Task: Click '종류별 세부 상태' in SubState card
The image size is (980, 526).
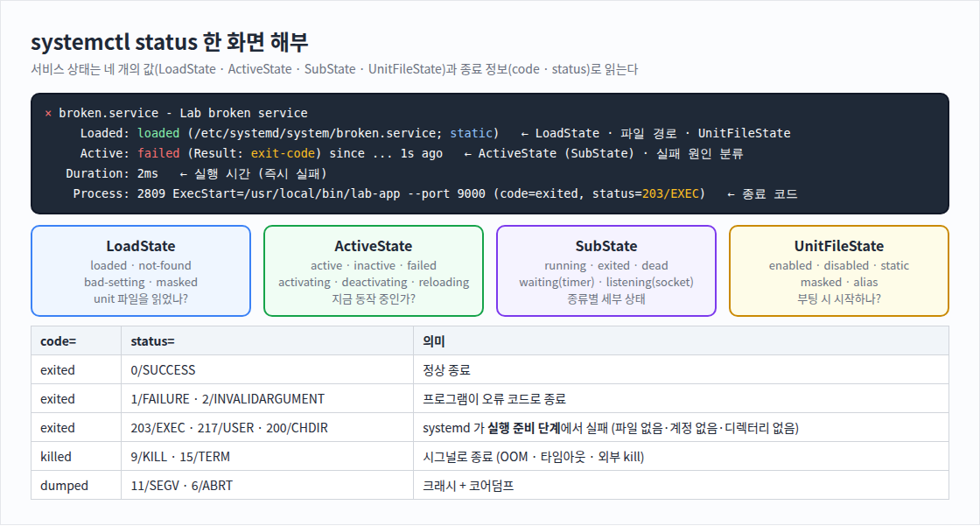Action: (x=606, y=299)
